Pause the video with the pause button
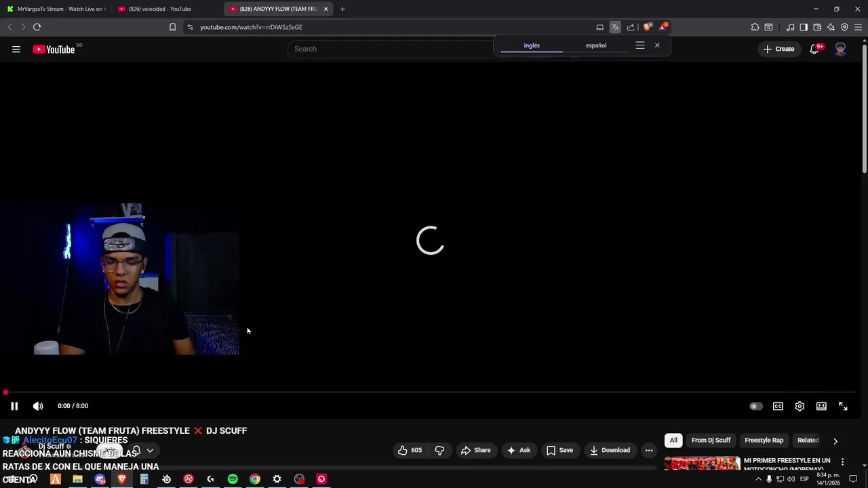The image size is (868, 488). coord(14,406)
